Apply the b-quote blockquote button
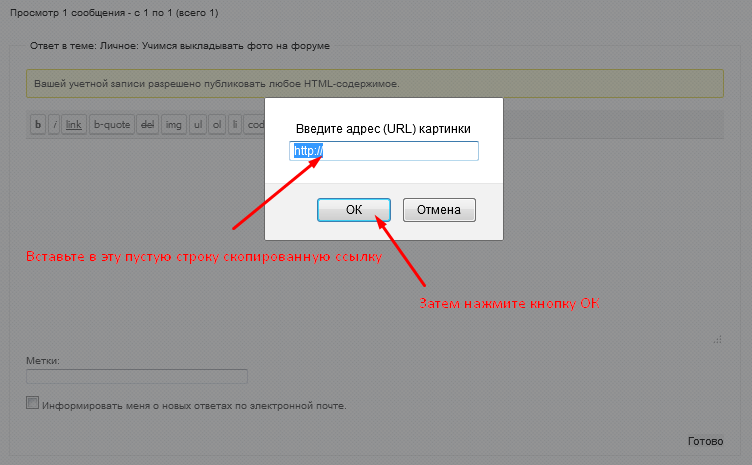 (111, 125)
